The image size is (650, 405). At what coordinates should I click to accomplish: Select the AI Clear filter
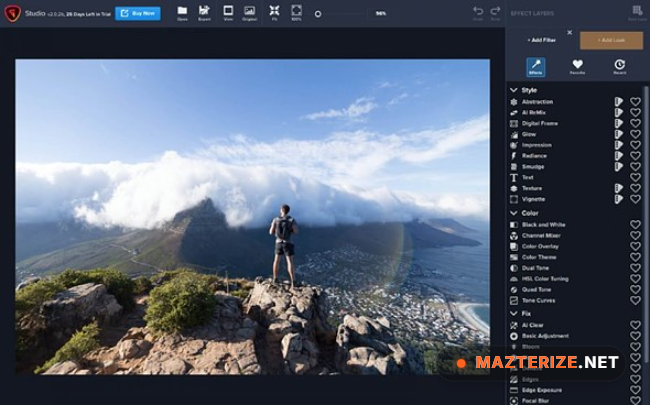point(533,325)
